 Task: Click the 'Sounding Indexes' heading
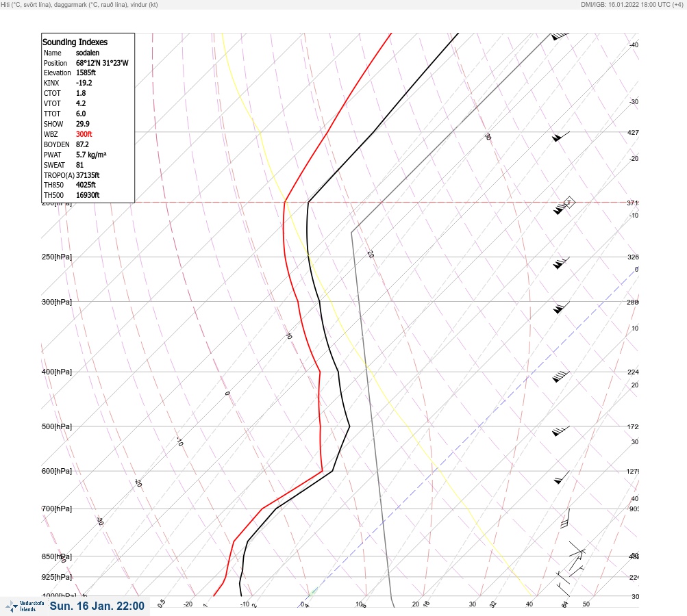pos(75,42)
